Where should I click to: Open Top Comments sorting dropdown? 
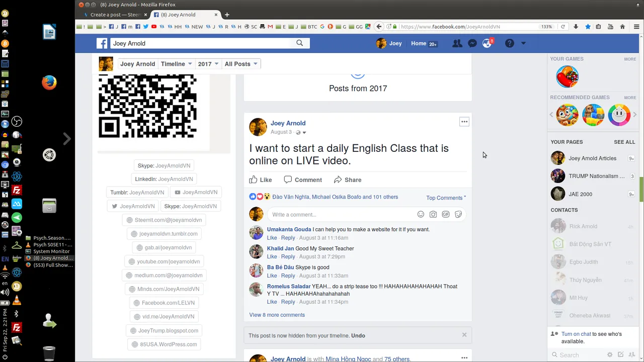446,198
